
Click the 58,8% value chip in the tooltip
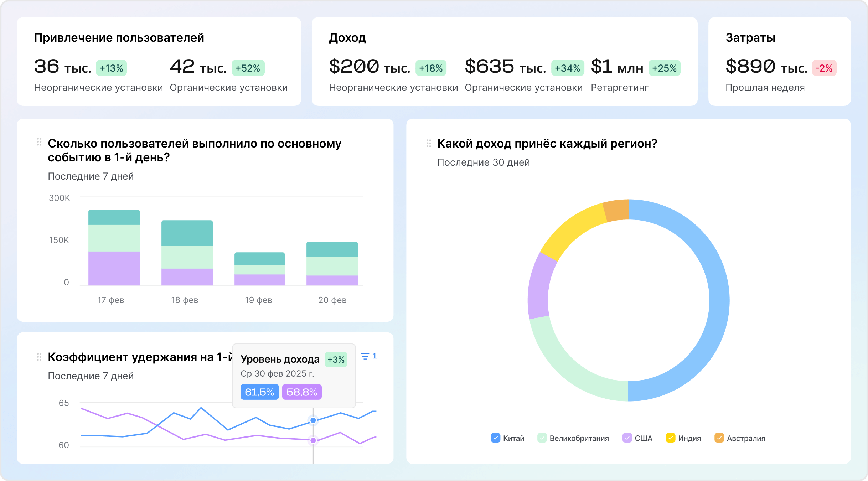pyautogui.click(x=302, y=392)
